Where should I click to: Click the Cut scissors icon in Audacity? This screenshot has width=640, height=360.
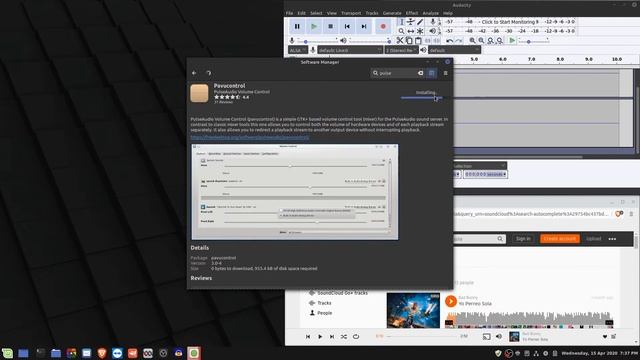click(400, 41)
